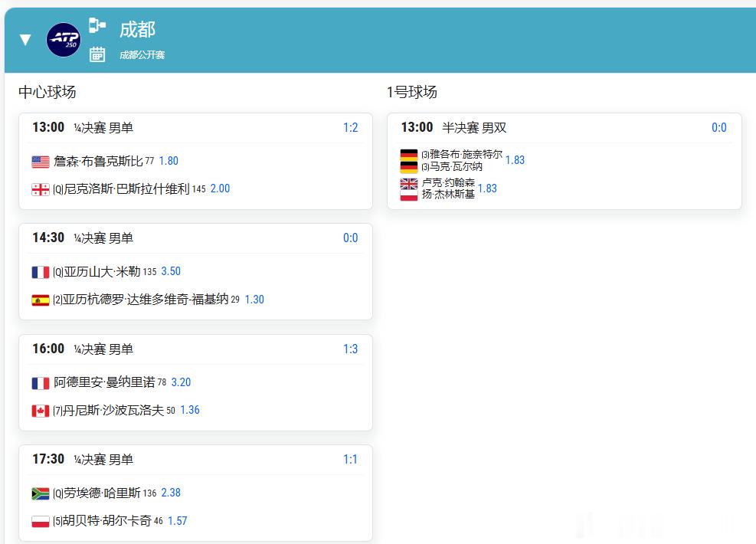Open the 成都 tournament title link
Screen dimensions: 756x544
click(x=137, y=29)
